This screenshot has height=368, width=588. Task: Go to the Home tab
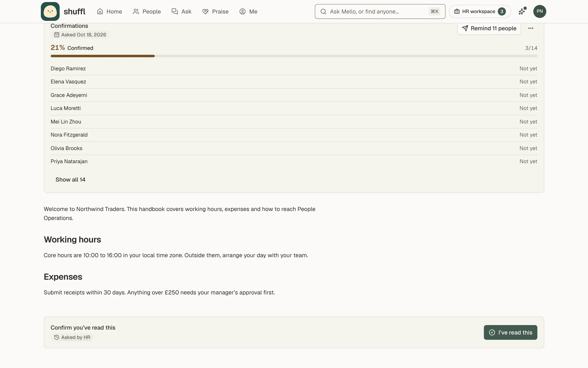click(x=109, y=11)
